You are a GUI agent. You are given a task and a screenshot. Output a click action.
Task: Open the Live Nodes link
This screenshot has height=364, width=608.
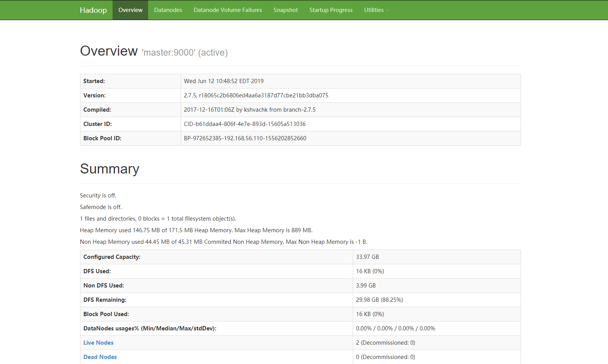tap(98, 343)
